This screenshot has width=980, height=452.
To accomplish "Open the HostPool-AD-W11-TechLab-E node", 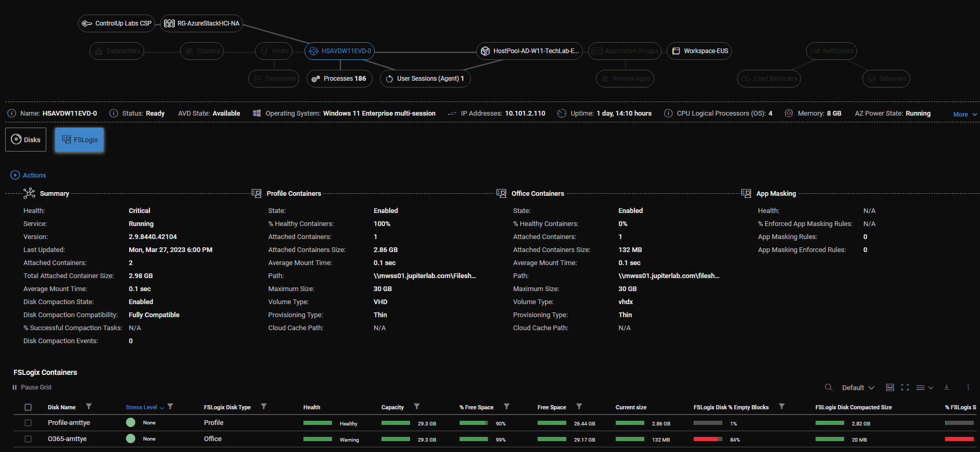I will tap(529, 51).
